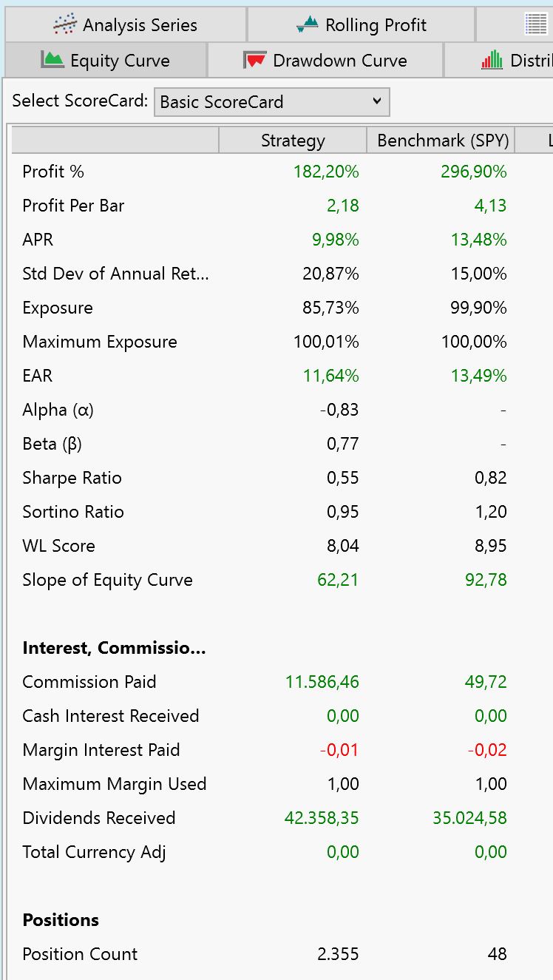553x980 pixels.
Task: Click the green Equity Curve chart icon
Action: [52, 60]
